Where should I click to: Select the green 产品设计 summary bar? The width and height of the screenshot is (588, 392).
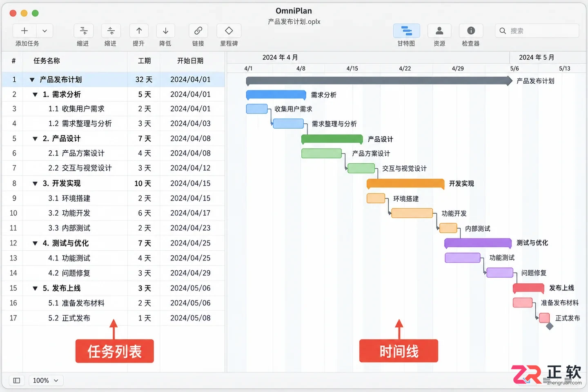point(332,139)
